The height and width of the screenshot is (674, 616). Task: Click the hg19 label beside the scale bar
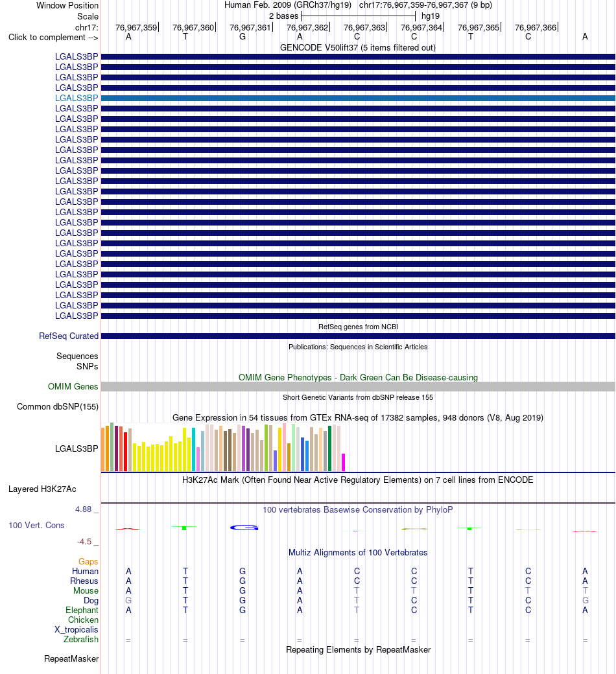(431, 16)
